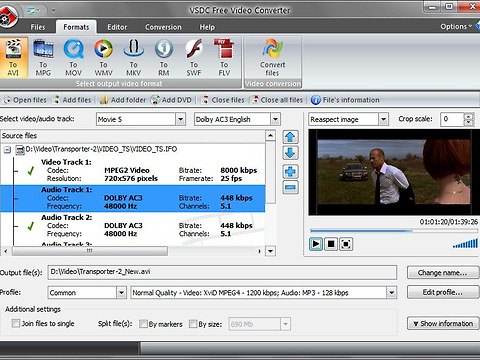This screenshot has height=360, width=480.
Task: Choose the To FLV format icon
Action: 224,57
